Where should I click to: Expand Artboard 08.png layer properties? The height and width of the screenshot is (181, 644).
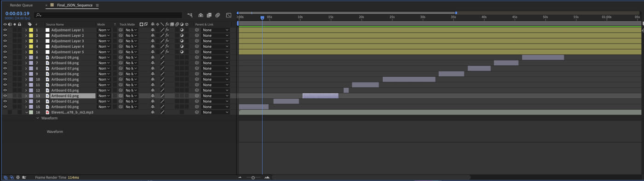coord(26,63)
